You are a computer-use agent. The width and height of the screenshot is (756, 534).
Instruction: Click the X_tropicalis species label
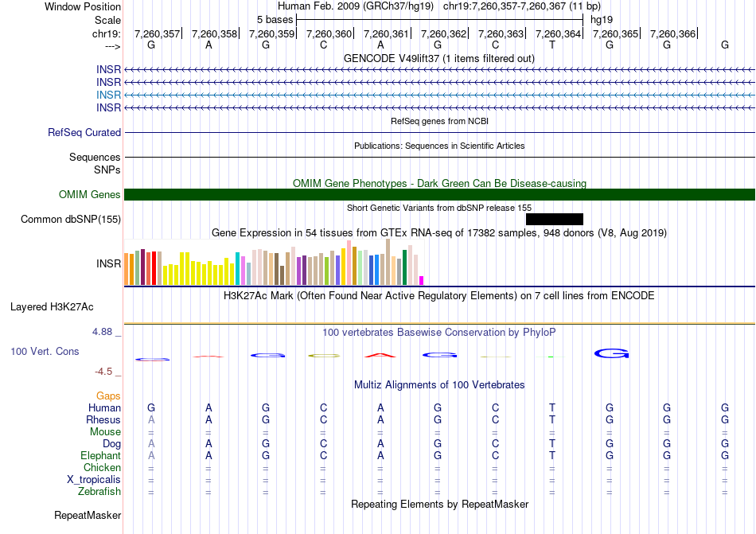point(94,480)
